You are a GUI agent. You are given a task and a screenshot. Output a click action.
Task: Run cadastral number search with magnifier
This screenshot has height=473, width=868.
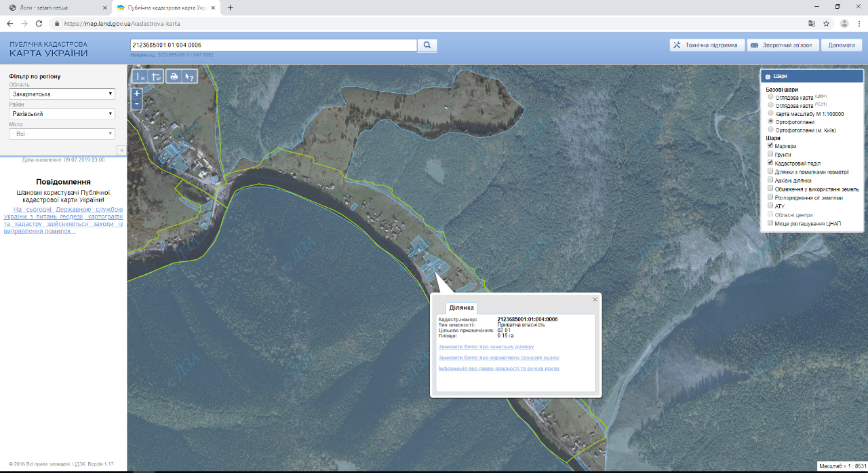coord(427,45)
